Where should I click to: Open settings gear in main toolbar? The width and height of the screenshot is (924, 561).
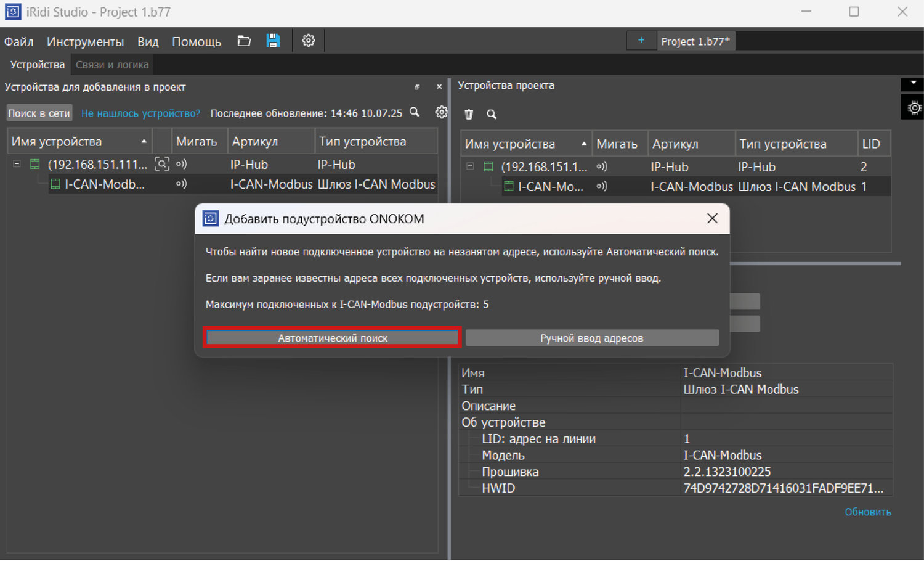pos(308,41)
